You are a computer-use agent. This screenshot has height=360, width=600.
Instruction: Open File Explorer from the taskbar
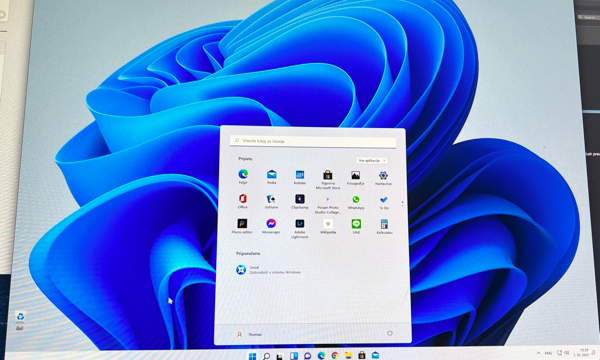(x=348, y=356)
